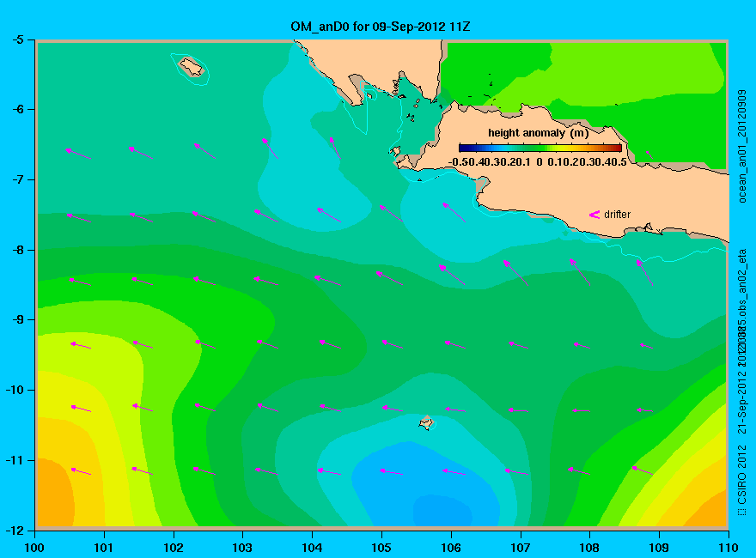The width and height of the screenshot is (756, 558).
Task: Click the '-10' latitude axis label
Action: [x=15, y=390]
